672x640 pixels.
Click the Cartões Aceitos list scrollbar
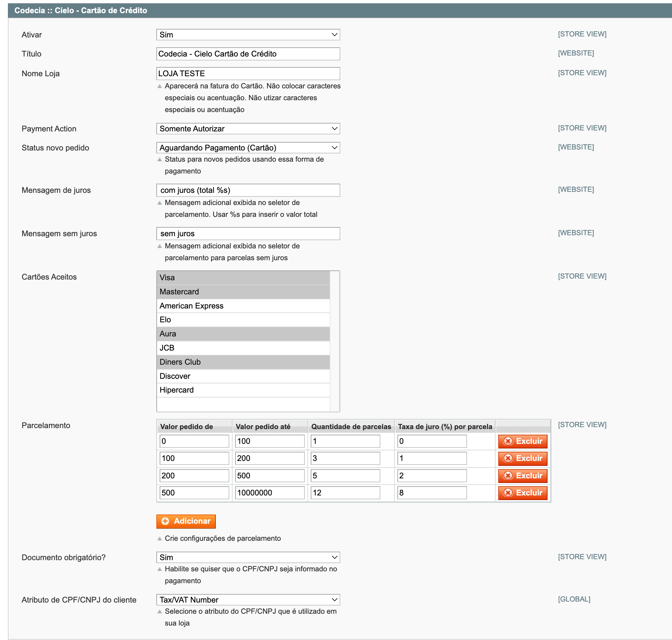[x=335, y=341]
